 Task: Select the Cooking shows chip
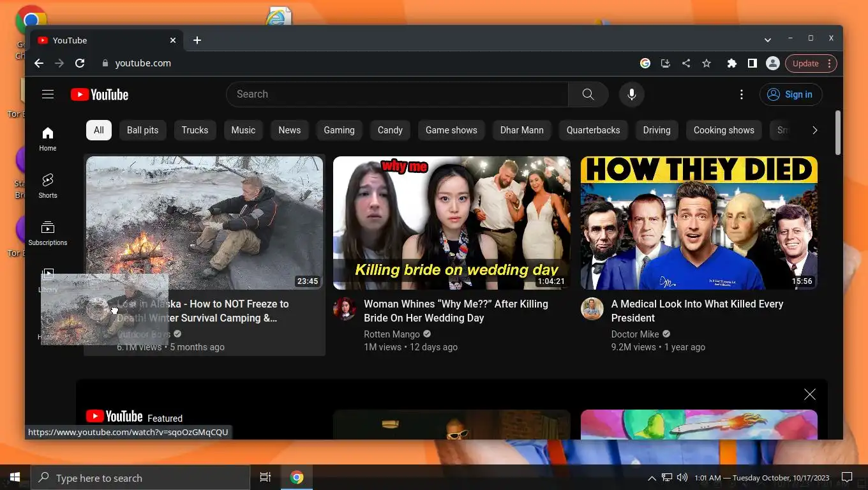coord(724,130)
